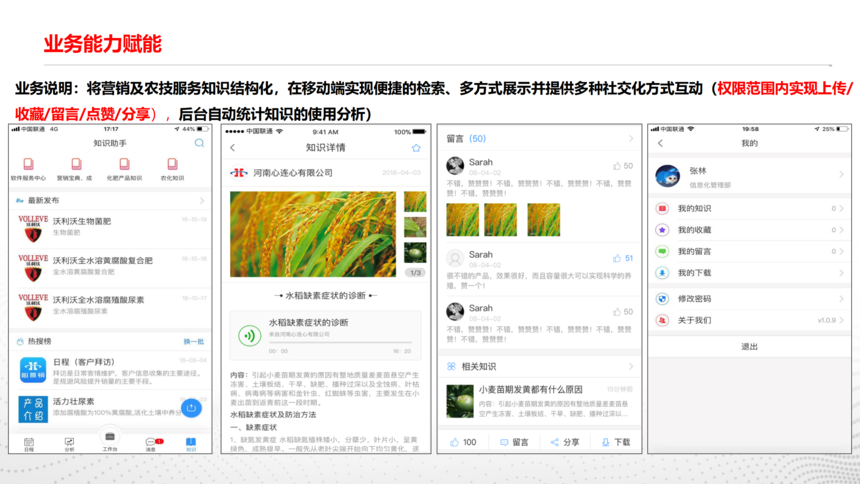Image resolution: width=860 pixels, height=484 pixels.
Task: Expand the 相关知识 section
Action: pyautogui.click(x=631, y=367)
